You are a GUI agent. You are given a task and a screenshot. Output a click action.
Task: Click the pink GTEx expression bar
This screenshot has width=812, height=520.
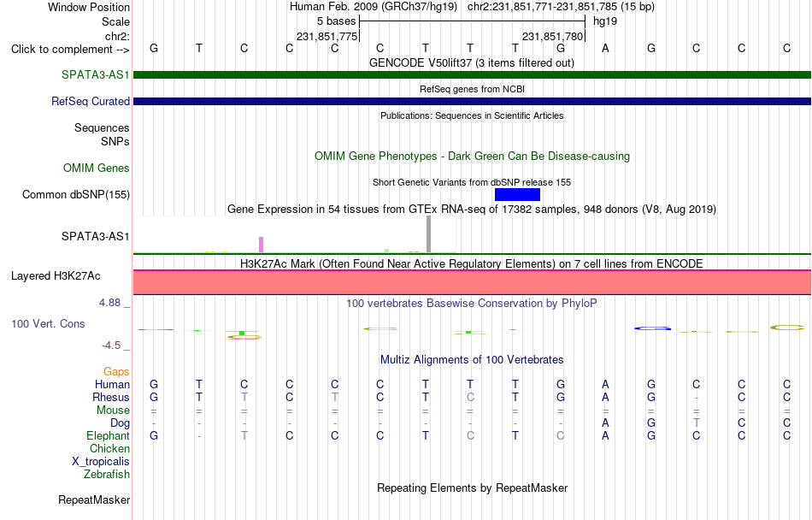(x=261, y=245)
